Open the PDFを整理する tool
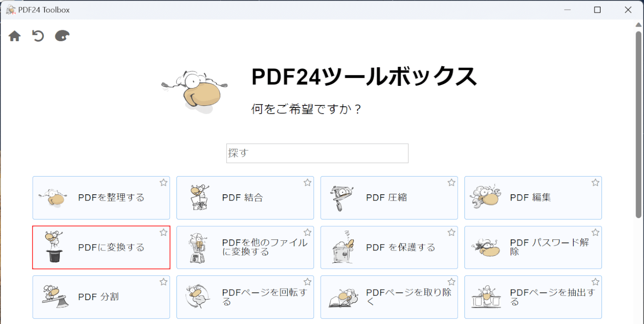The height and width of the screenshot is (324, 644). (x=101, y=198)
